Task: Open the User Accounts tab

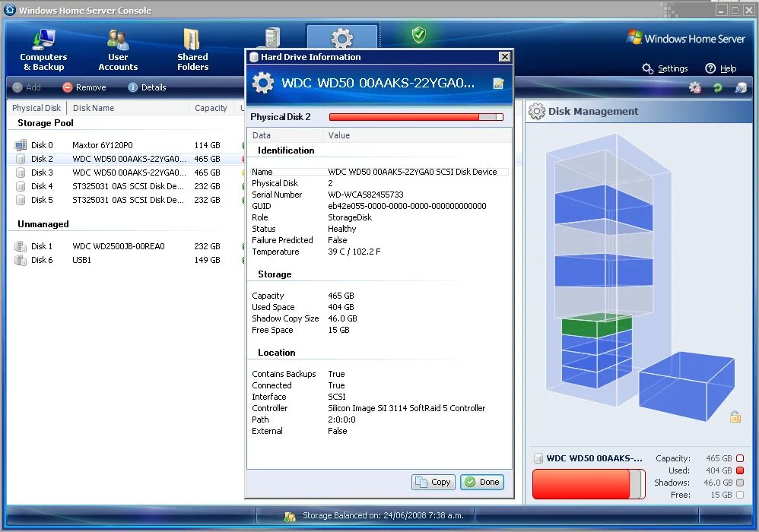Action: pos(118,50)
